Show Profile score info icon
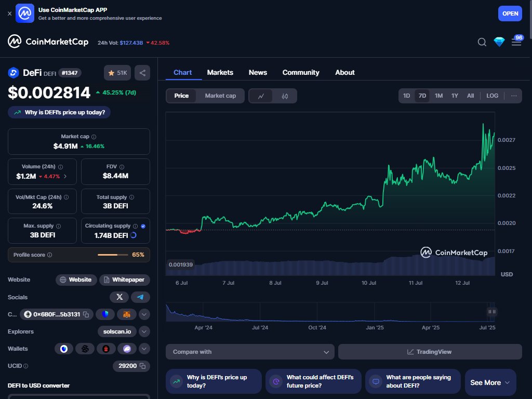The width and height of the screenshot is (532, 399). [49, 255]
